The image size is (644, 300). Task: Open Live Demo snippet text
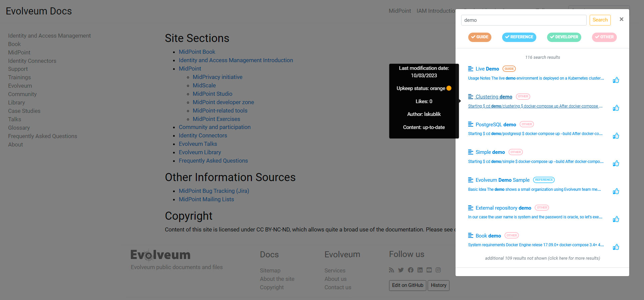pyautogui.click(x=536, y=78)
